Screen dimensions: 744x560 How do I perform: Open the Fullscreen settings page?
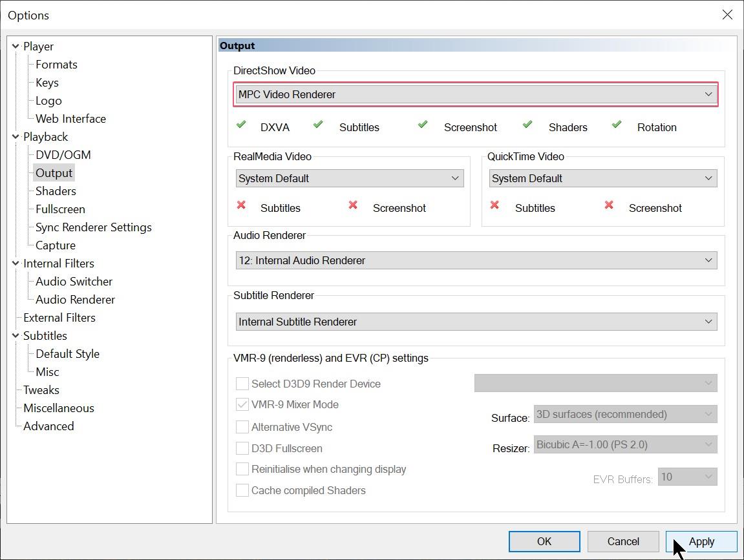[x=60, y=209]
